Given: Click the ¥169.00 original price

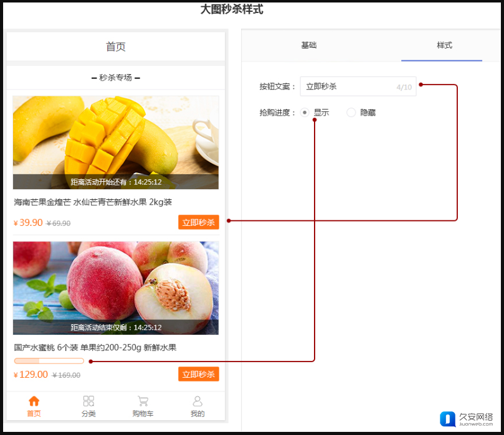Looking at the screenshot, I should tap(66, 375).
